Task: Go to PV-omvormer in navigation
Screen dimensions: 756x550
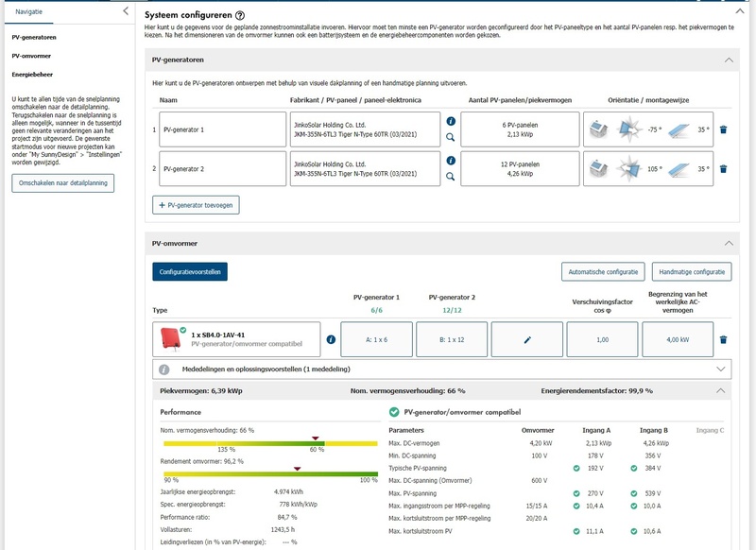Action: (31, 55)
